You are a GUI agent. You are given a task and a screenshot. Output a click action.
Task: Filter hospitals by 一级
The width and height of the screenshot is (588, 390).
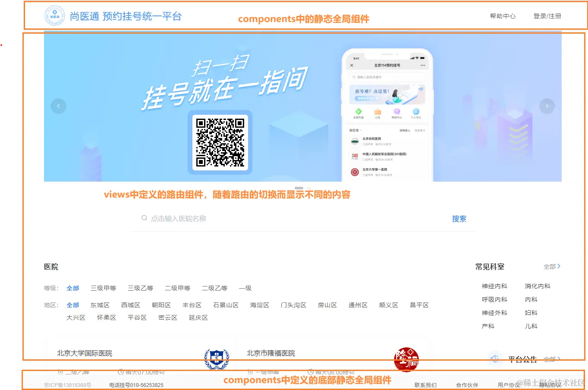(x=245, y=288)
